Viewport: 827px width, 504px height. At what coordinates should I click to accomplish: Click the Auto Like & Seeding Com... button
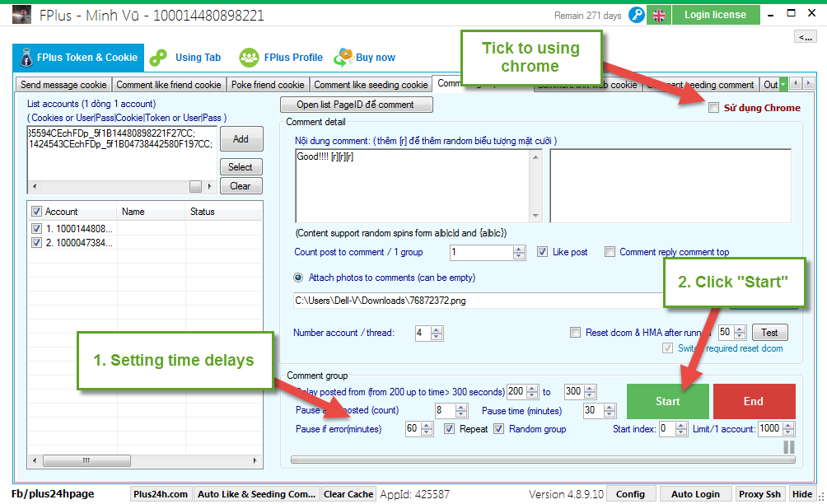[256, 494]
